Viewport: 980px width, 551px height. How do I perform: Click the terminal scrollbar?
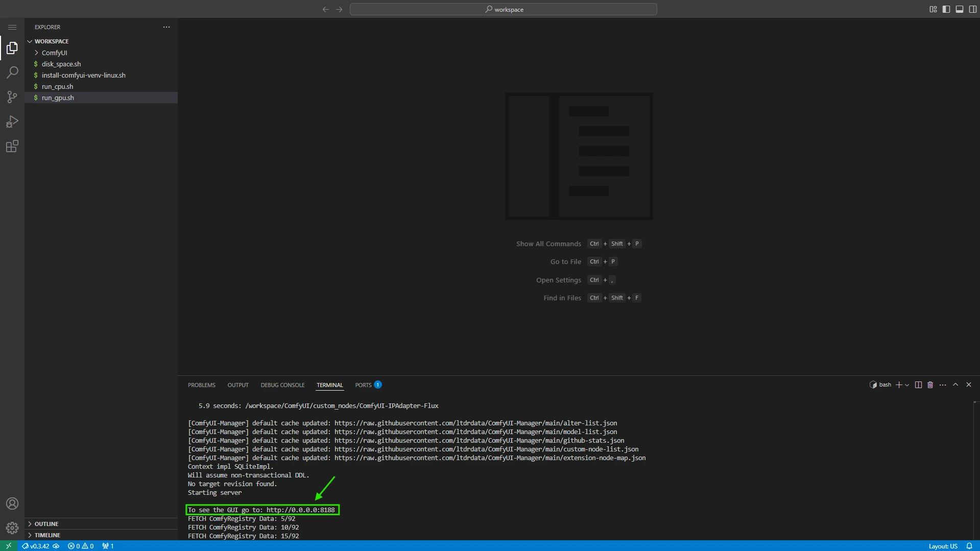pyautogui.click(x=976, y=470)
